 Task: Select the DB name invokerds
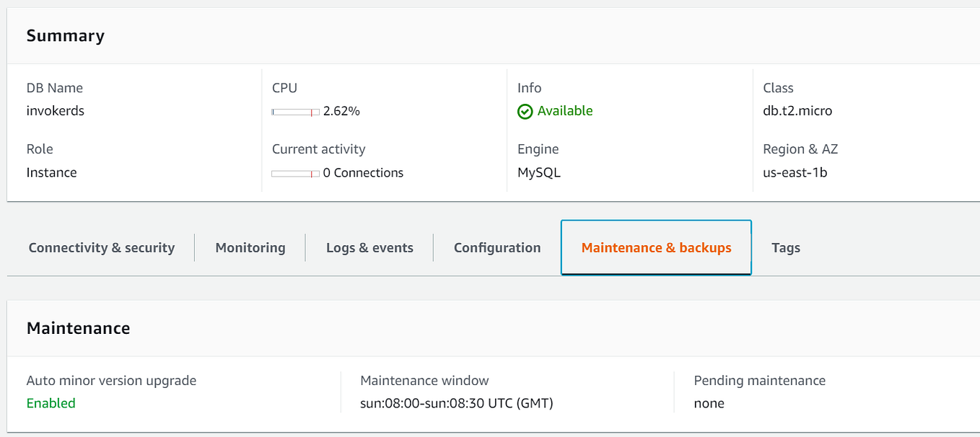[55, 111]
